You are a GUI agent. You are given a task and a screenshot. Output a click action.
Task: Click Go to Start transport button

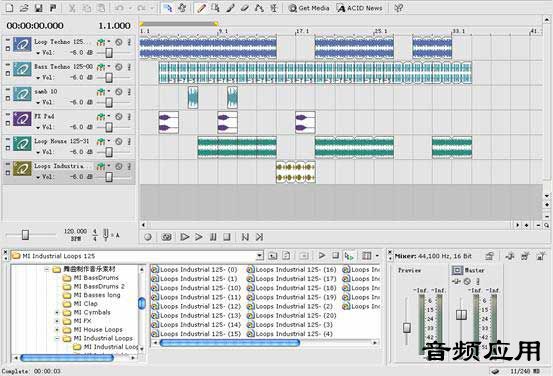click(245, 237)
